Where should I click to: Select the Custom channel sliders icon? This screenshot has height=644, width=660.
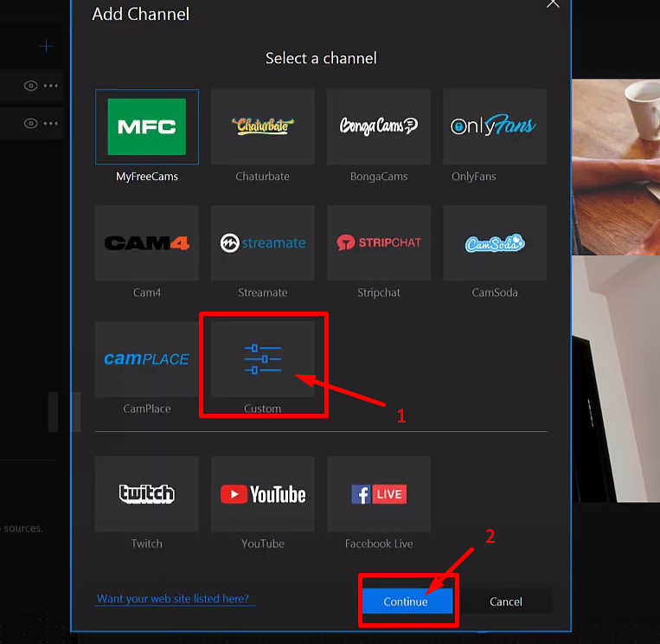[263, 359]
